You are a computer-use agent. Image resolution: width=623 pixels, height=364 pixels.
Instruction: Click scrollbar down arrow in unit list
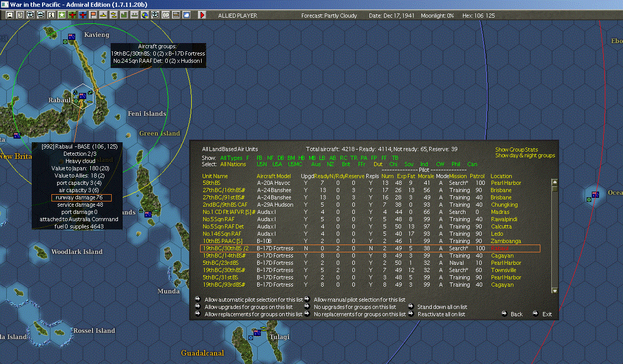pos(554,291)
